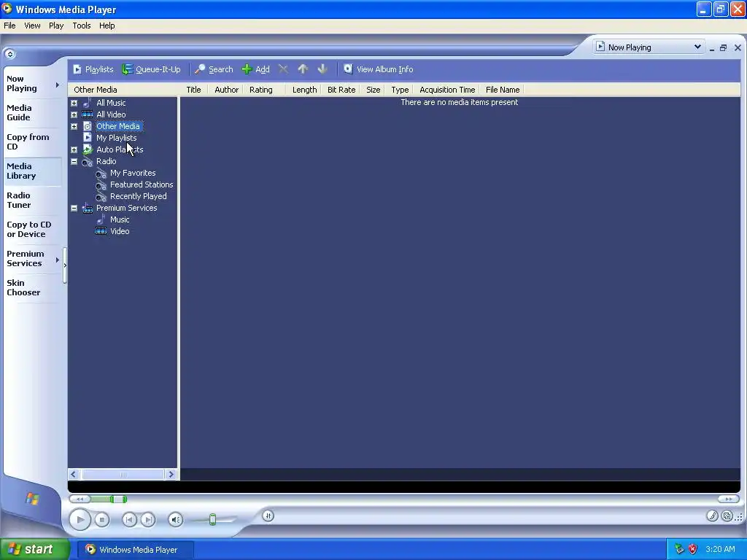Click the fast forward button on seek bar

click(729, 499)
